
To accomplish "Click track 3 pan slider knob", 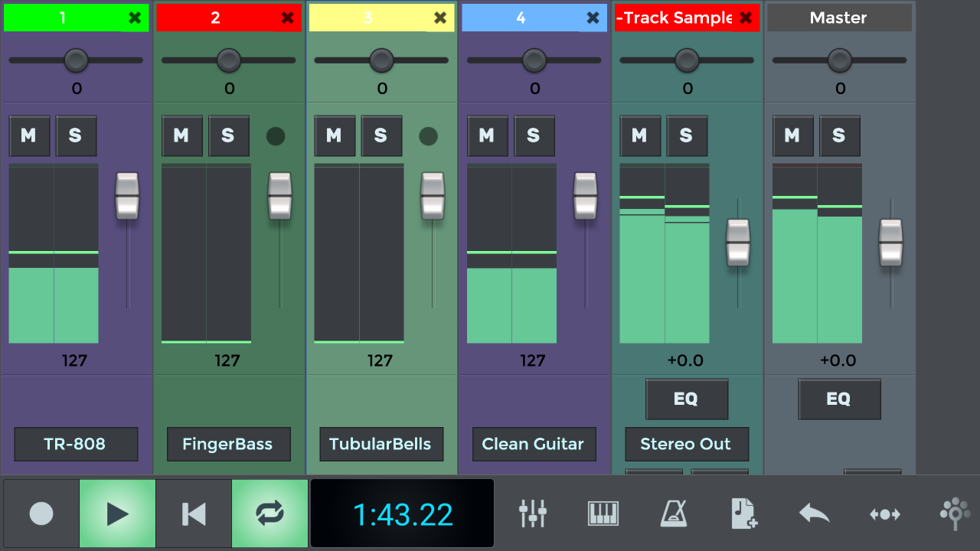I will 381,60.
